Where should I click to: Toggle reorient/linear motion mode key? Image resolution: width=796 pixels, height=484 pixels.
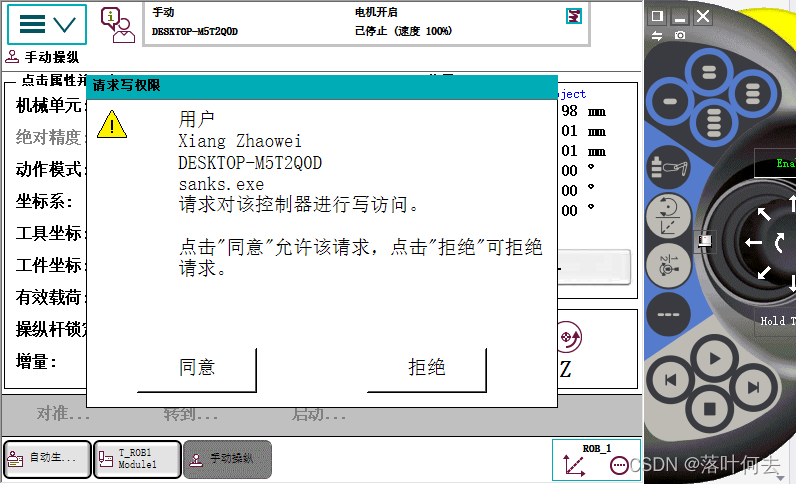pos(668,216)
